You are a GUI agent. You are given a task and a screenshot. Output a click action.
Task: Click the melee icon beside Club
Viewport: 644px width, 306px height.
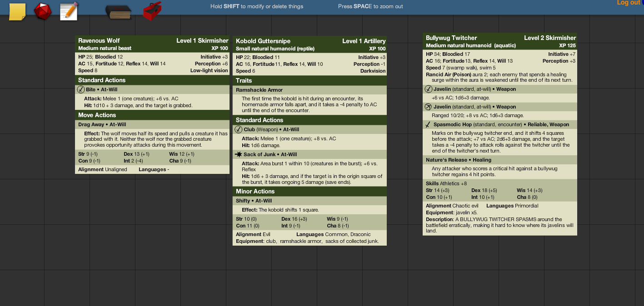(239, 129)
